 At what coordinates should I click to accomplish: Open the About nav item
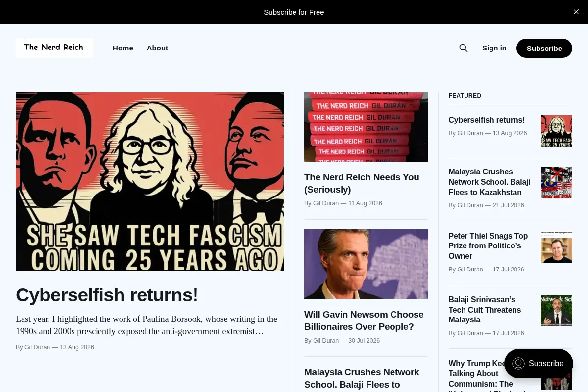tap(157, 48)
